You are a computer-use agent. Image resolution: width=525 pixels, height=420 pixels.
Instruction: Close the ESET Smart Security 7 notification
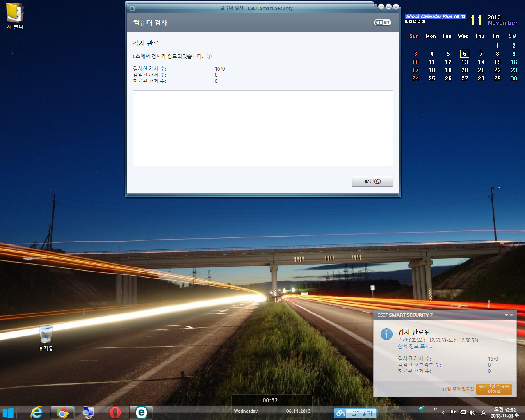pos(511,315)
